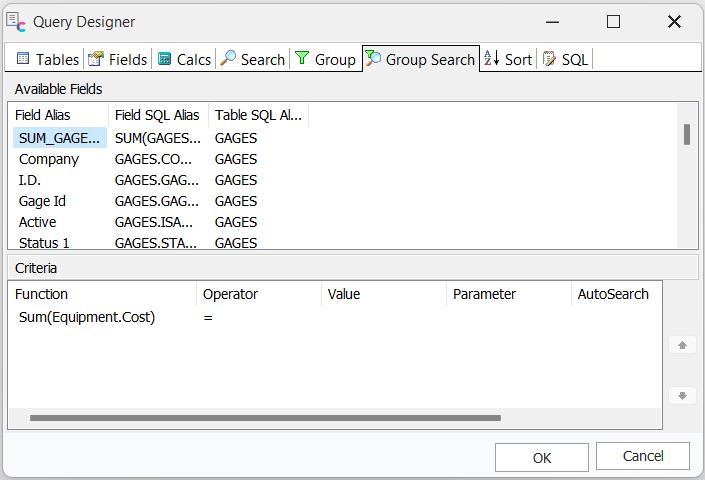Click the Group tab funnel icon

(302, 59)
